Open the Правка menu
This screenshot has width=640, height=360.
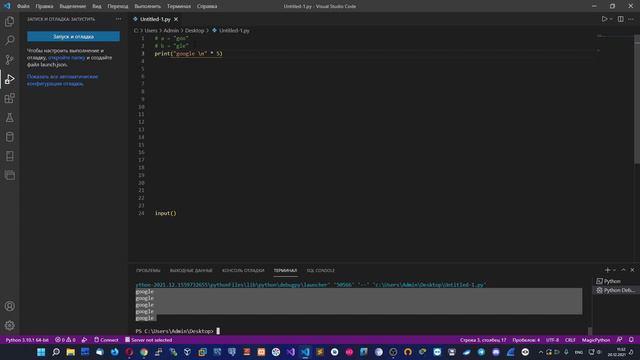point(44,6)
